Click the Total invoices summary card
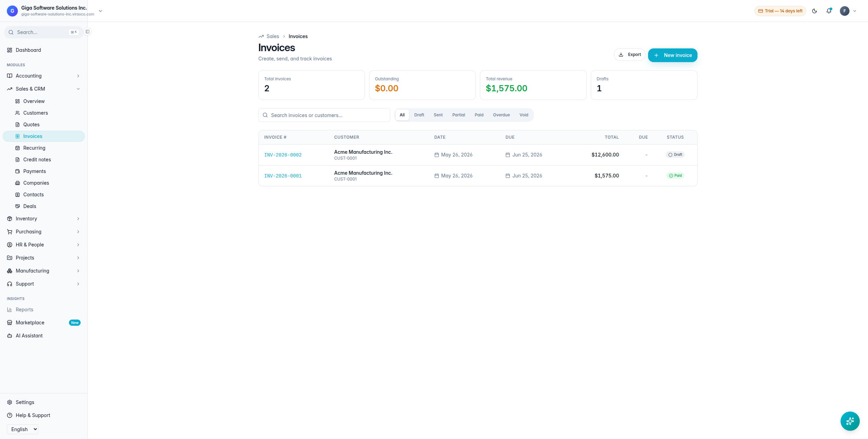 [312, 85]
